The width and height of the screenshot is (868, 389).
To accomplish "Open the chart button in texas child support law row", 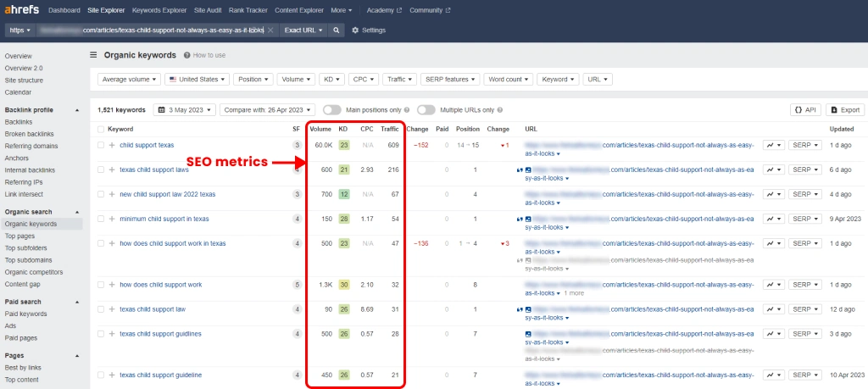I will tap(774, 309).
